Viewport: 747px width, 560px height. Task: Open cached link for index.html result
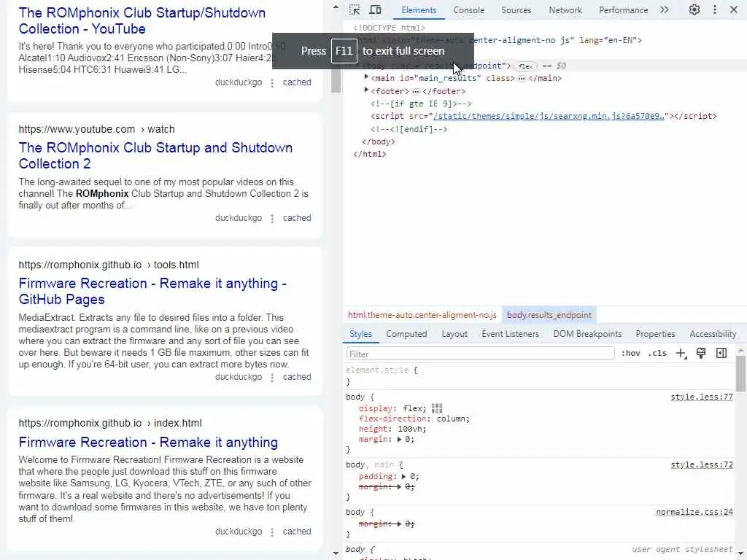pos(297,532)
